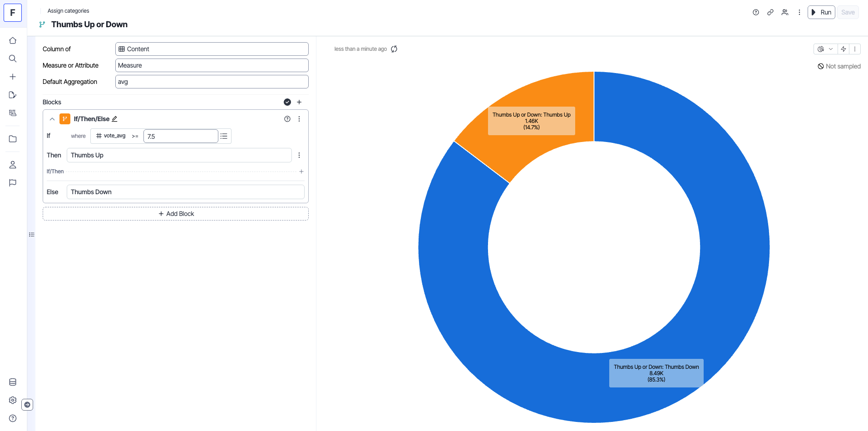Toggle the outline panel list icon
Image resolution: width=868 pixels, height=431 pixels.
click(x=32, y=235)
